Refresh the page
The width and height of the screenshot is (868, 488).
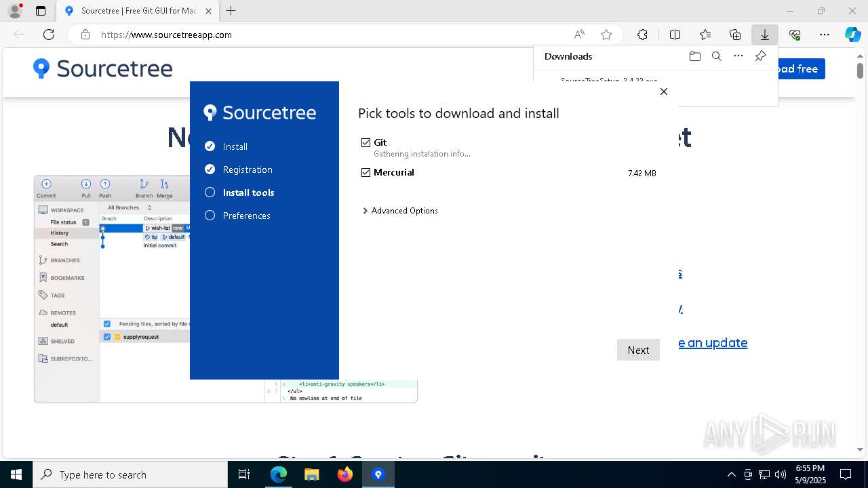(x=49, y=35)
